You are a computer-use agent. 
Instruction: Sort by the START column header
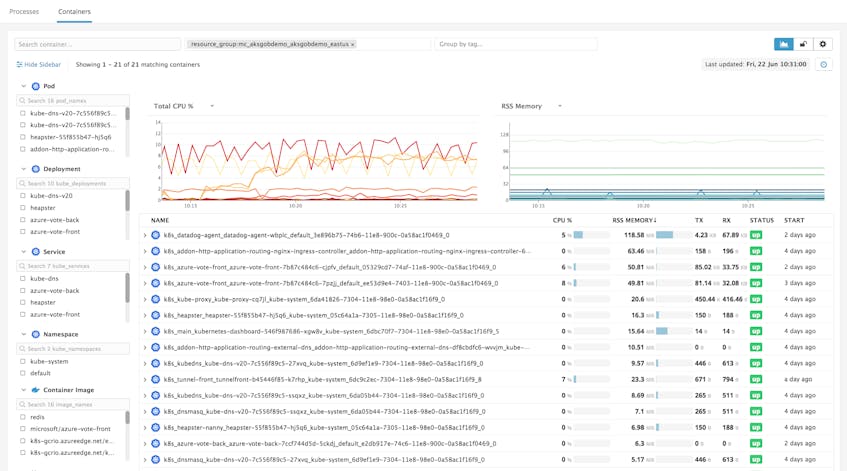tap(794, 220)
